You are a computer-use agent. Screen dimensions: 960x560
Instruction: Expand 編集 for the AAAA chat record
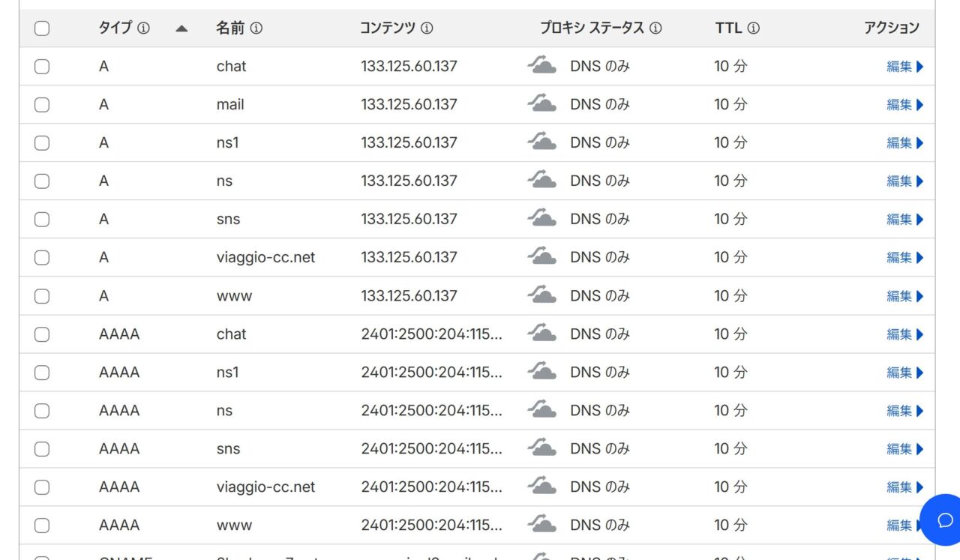[904, 334]
